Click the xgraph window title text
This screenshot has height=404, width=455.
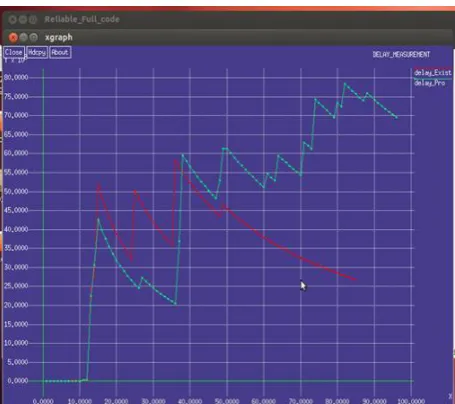point(59,37)
